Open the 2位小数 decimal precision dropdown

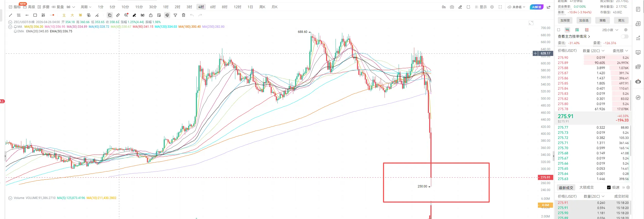pos(610,30)
